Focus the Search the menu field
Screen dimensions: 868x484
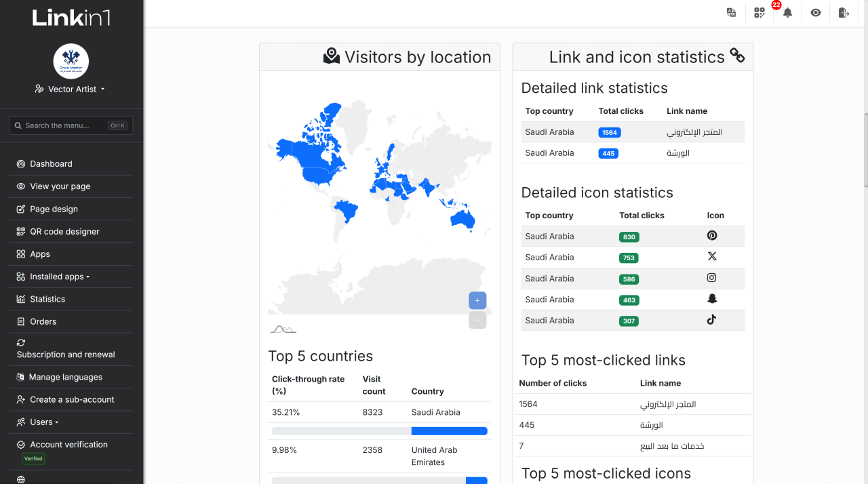pos(71,125)
